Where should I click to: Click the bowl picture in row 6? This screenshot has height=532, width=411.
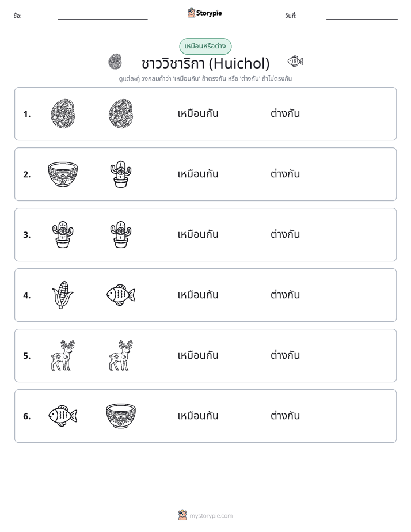tap(121, 416)
